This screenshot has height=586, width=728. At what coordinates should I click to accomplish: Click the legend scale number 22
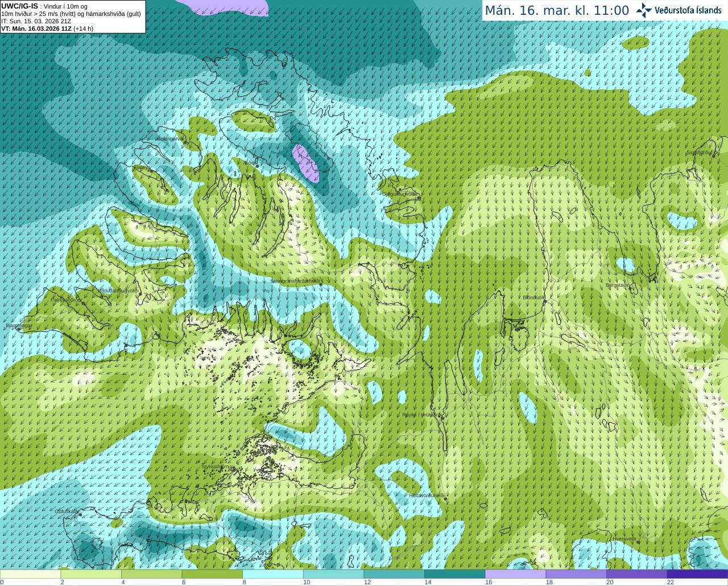coord(671,582)
